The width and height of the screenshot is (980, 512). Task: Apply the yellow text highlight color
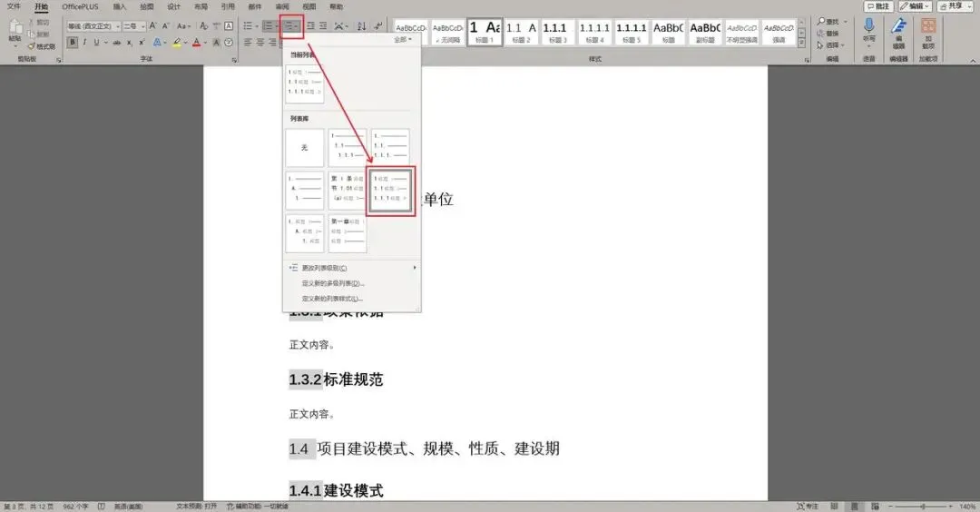[177, 43]
